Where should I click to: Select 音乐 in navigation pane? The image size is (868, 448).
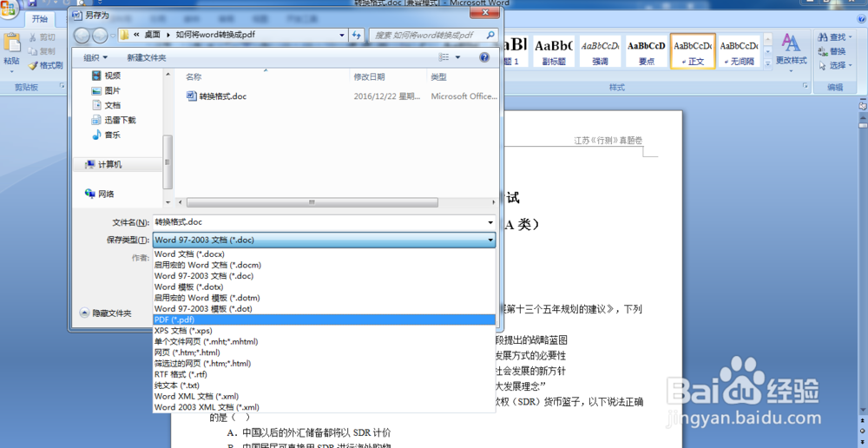(106, 135)
